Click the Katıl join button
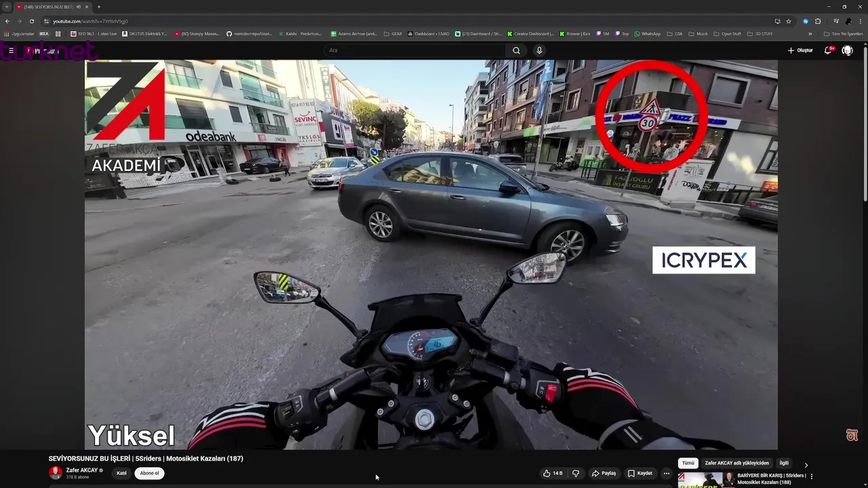The image size is (868, 488). [121, 473]
